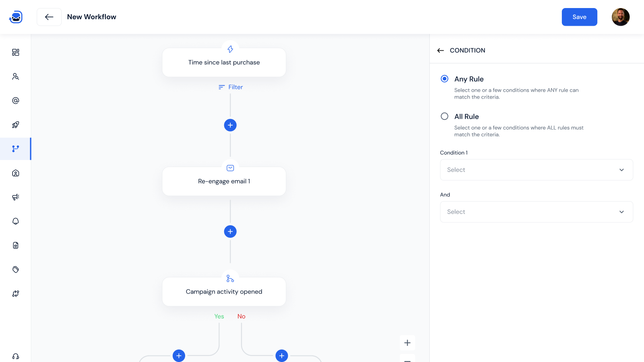Zoom out on the workflow canvas

[x=407, y=358]
